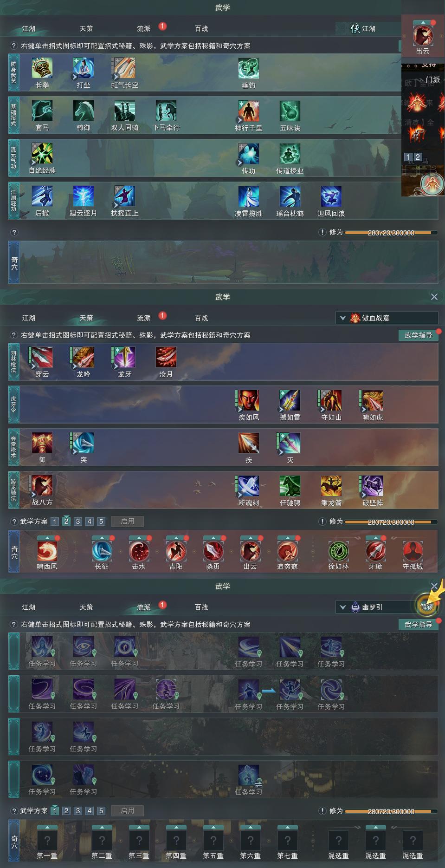Select the 战八方 skill icon

tap(42, 486)
